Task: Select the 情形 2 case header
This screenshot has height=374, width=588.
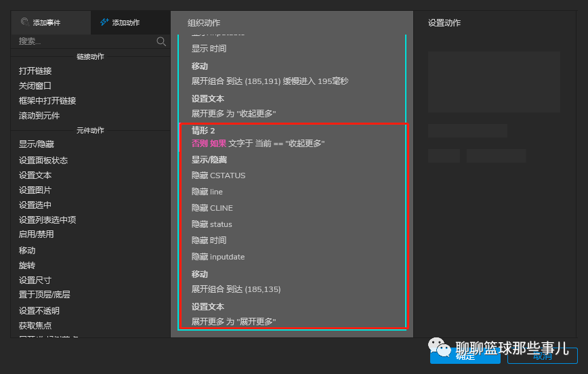Action: point(203,131)
